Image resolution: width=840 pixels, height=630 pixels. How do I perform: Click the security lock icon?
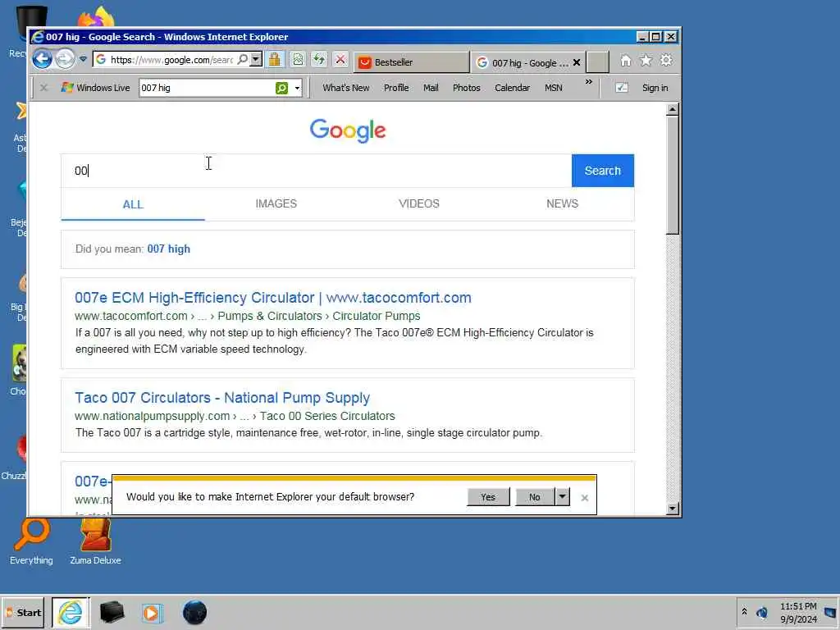tap(275, 59)
